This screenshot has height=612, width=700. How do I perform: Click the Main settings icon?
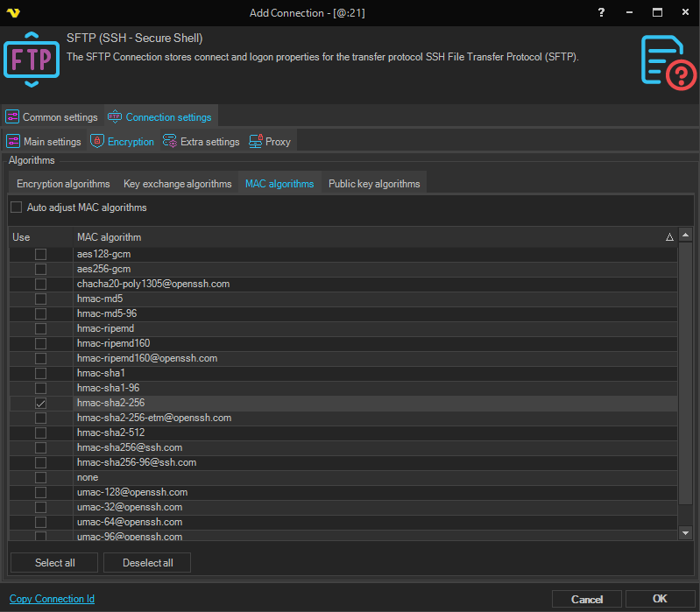coord(13,142)
